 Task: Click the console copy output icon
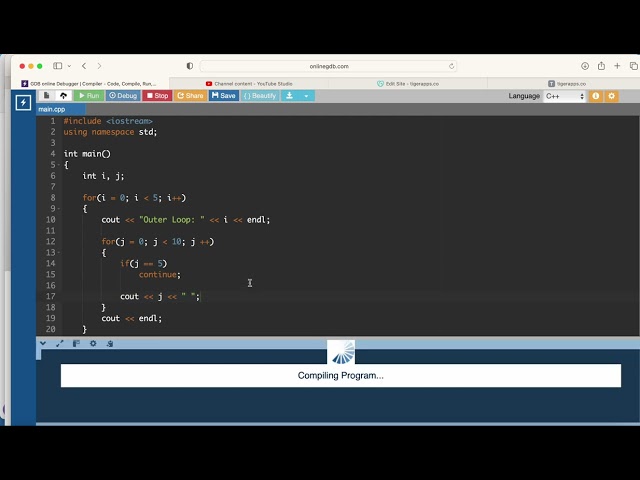tap(110, 343)
